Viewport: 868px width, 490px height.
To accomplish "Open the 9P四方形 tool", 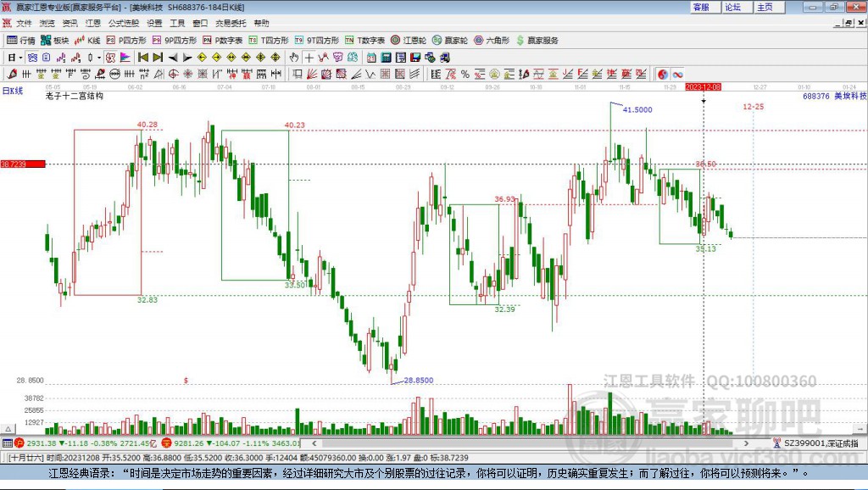I will coord(175,41).
